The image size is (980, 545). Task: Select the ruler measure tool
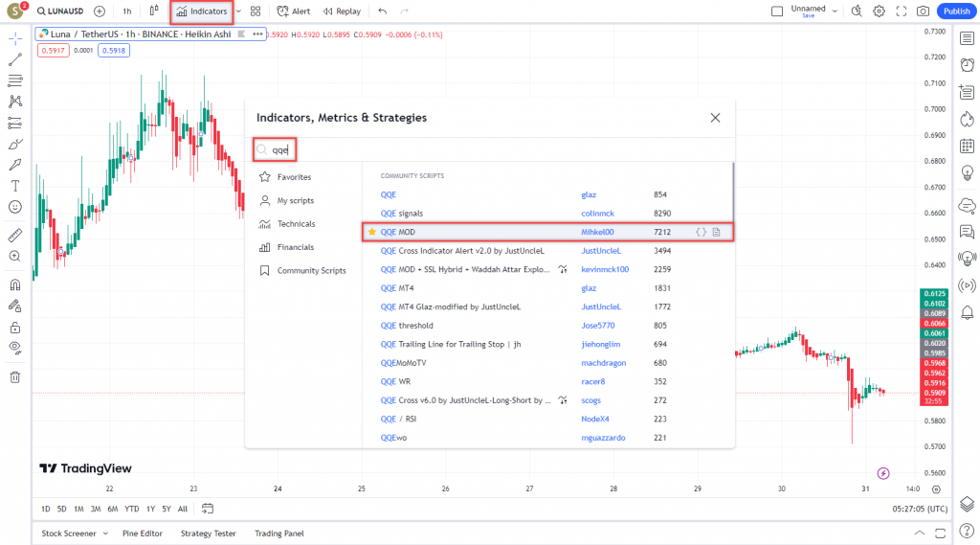15,236
